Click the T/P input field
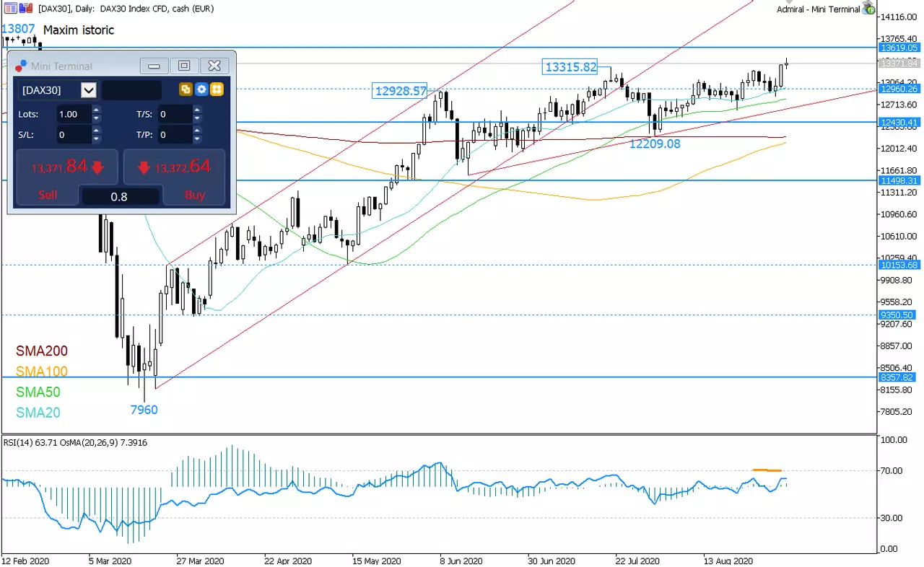 [x=174, y=135]
